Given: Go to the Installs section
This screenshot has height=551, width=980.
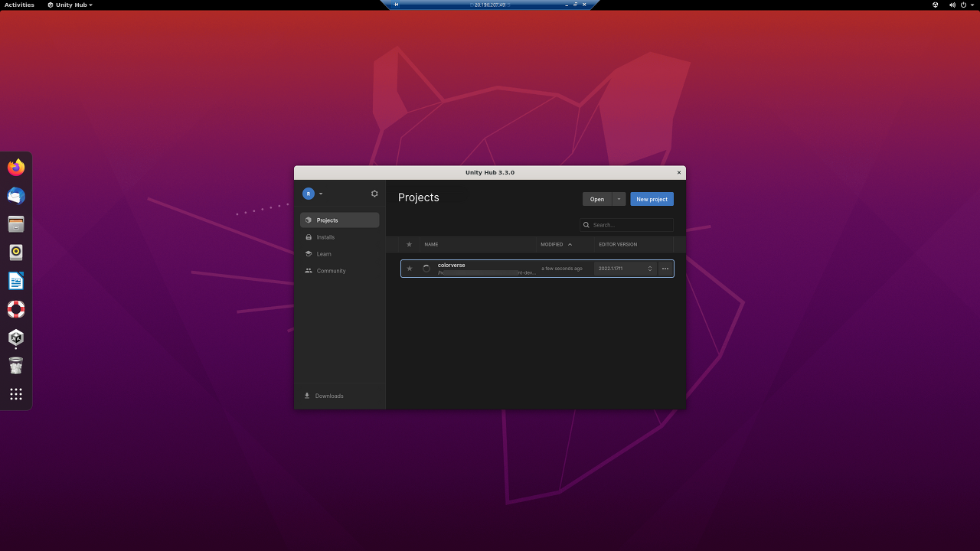Looking at the screenshot, I should [x=340, y=237].
